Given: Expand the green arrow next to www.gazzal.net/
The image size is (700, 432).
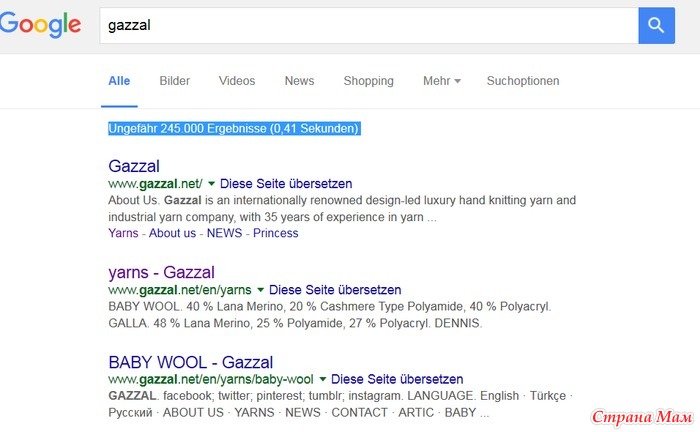Looking at the screenshot, I should (x=212, y=183).
